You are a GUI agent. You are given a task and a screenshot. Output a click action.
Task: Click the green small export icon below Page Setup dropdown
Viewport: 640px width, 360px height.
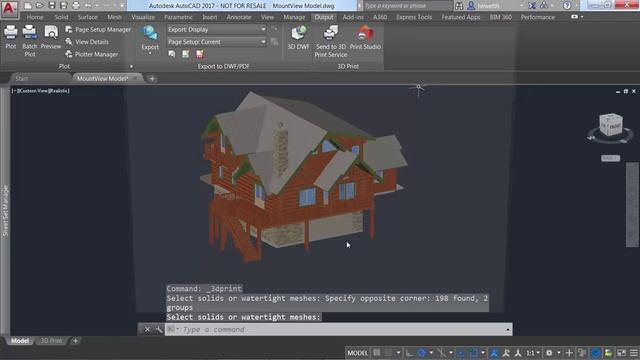click(186, 54)
